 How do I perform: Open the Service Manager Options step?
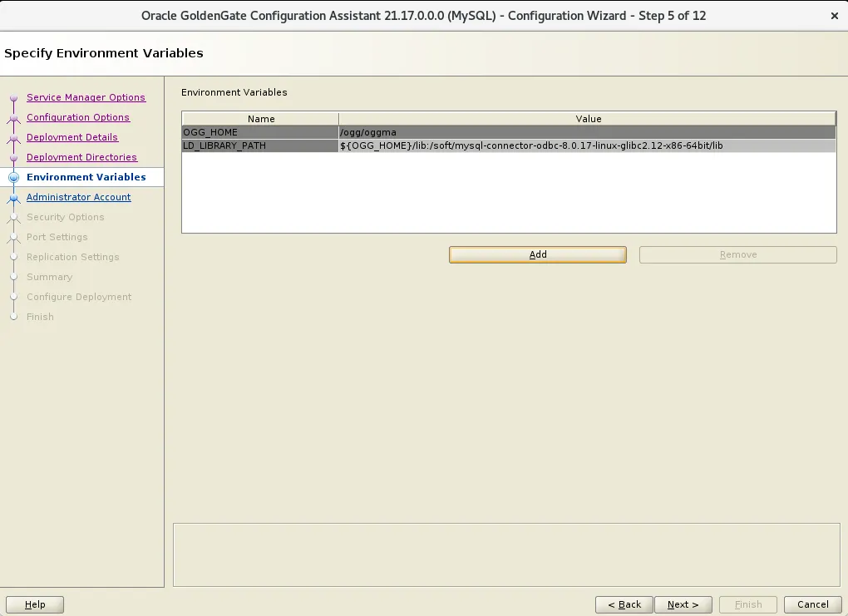pos(86,97)
